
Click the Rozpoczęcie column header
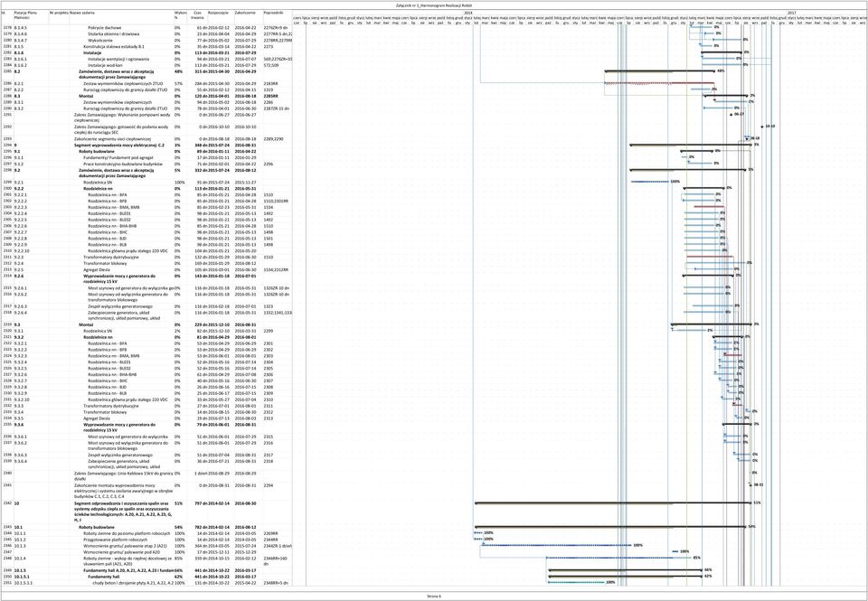click(218, 12)
